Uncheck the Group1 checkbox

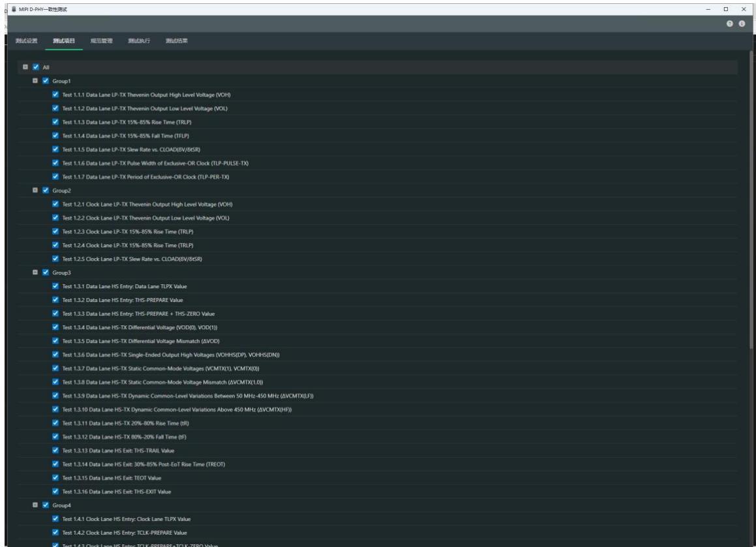point(46,80)
